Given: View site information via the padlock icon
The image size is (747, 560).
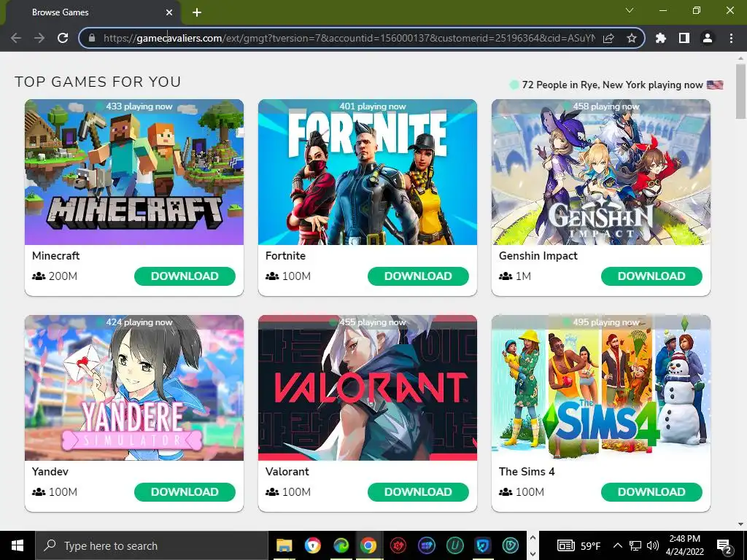Looking at the screenshot, I should pyautogui.click(x=92, y=38).
